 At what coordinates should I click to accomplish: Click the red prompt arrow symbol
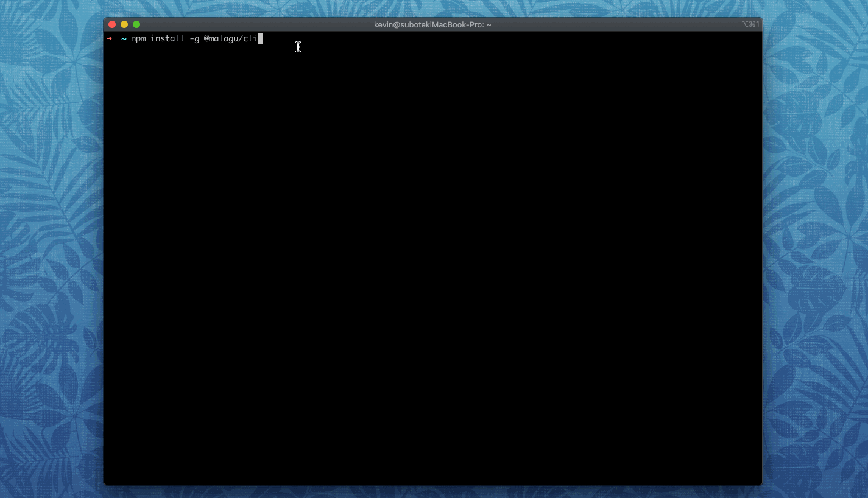click(109, 39)
